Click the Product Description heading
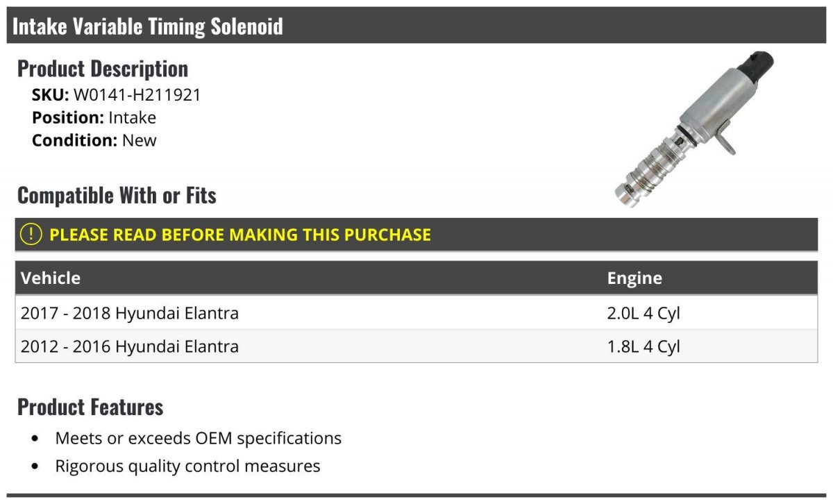 click(x=103, y=69)
